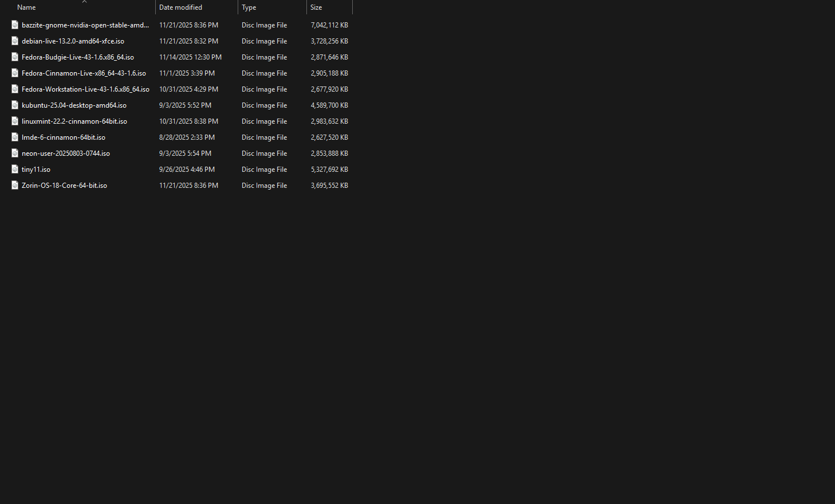The height and width of the screenshot is (504, 835).
Task: Select file name debian-live-13.2.0-amd64-xfce.iso
Action: point(73,41)
